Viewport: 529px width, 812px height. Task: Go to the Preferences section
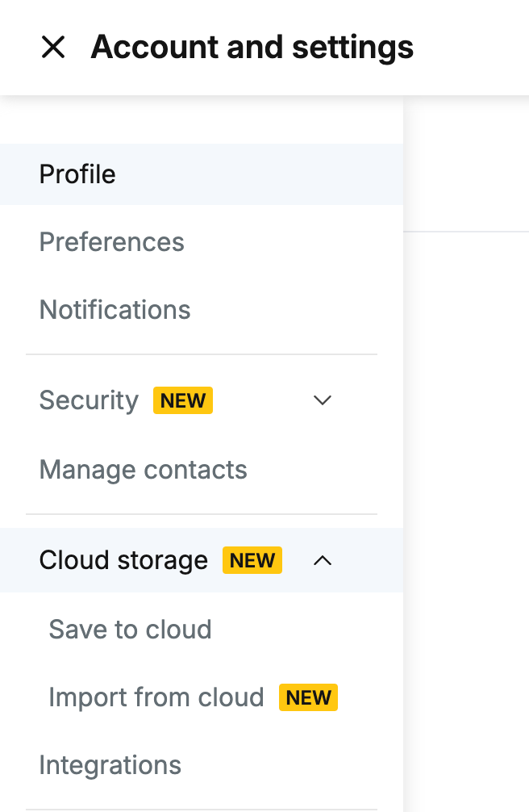[x=112, y=242]
